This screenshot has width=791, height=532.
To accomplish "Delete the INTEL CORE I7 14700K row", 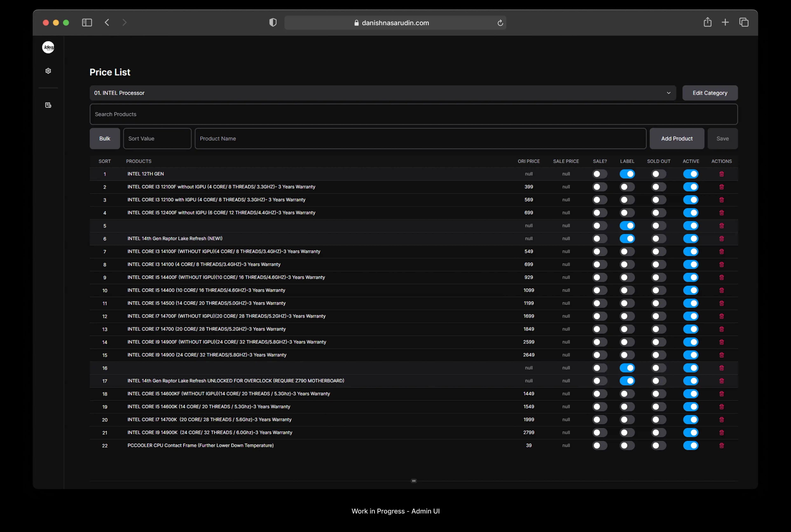I will (721, 420).
